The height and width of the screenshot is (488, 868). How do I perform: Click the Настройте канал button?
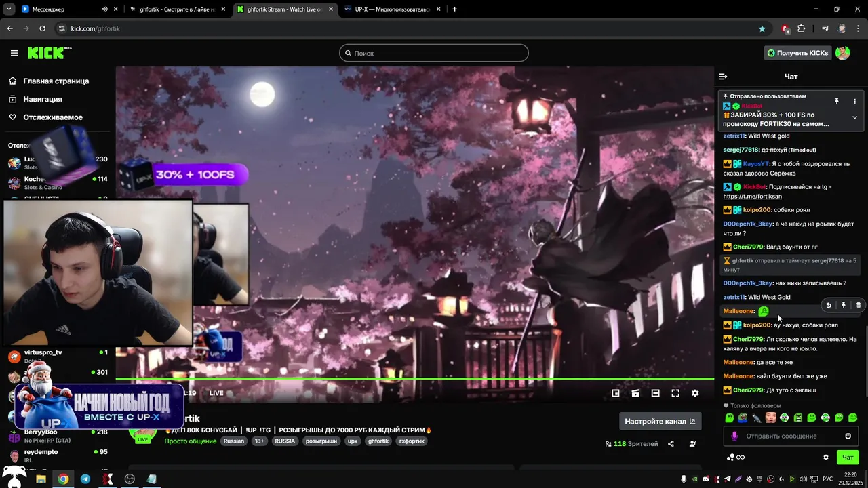click(x=660, y=421)
